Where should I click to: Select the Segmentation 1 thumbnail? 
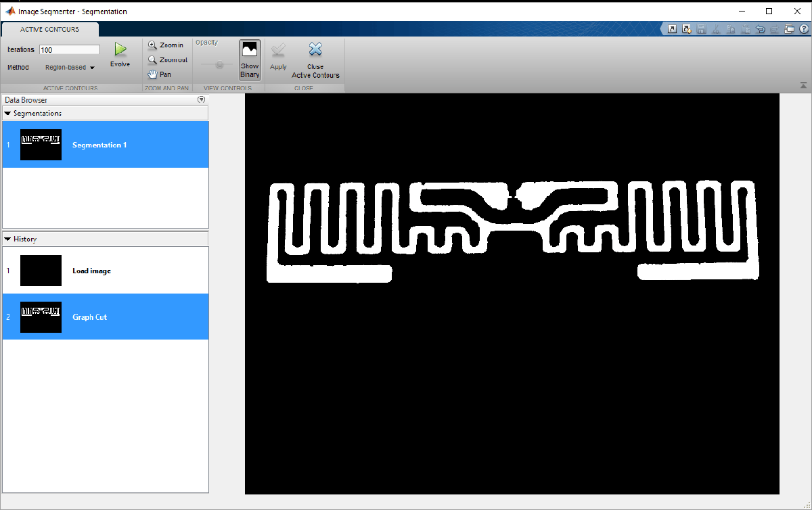click(x=41, y=145)
